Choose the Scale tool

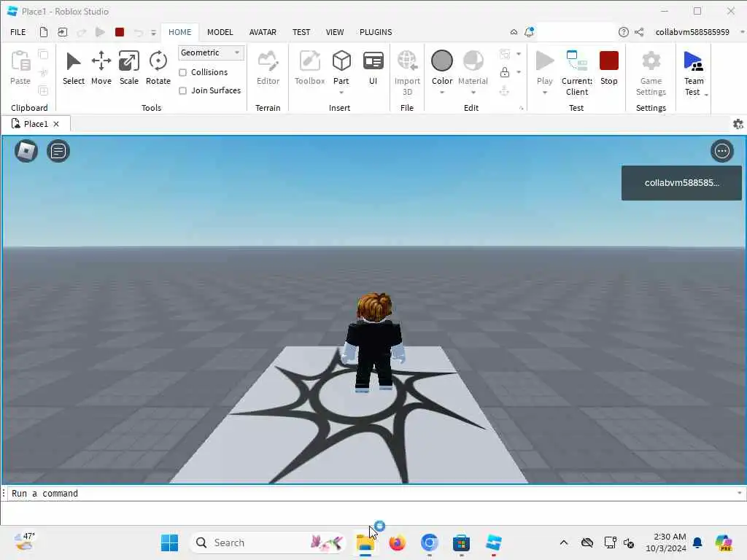[x=128, y=68]
